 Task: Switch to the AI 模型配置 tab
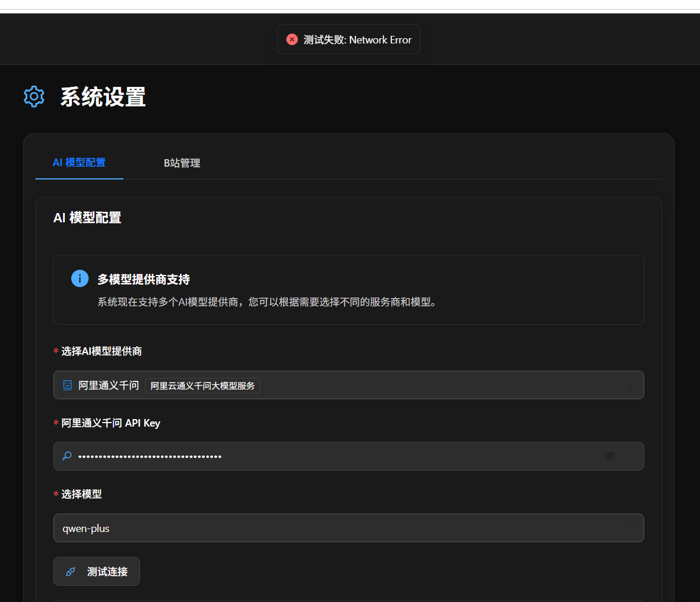click(79, 163)
